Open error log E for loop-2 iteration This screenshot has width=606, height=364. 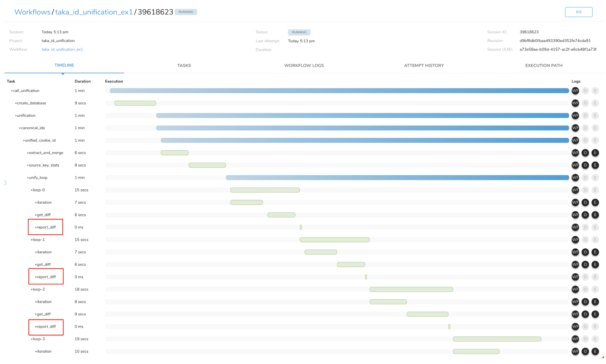click(x=595, y=302)
